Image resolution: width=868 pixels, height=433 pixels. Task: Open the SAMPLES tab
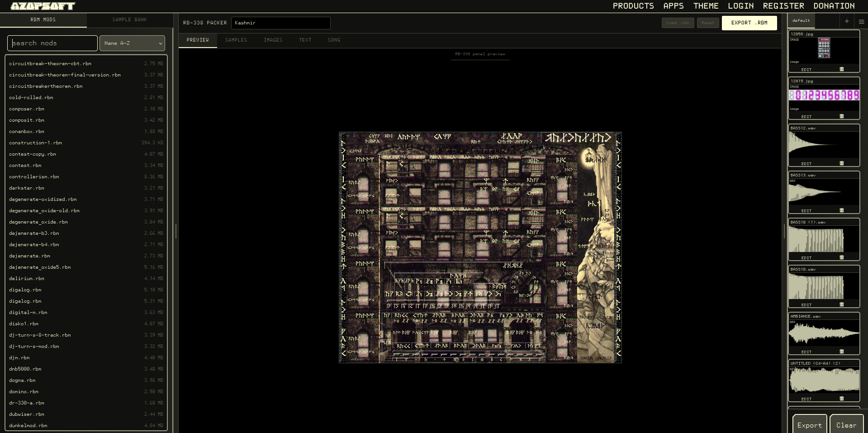click(236, 40)
